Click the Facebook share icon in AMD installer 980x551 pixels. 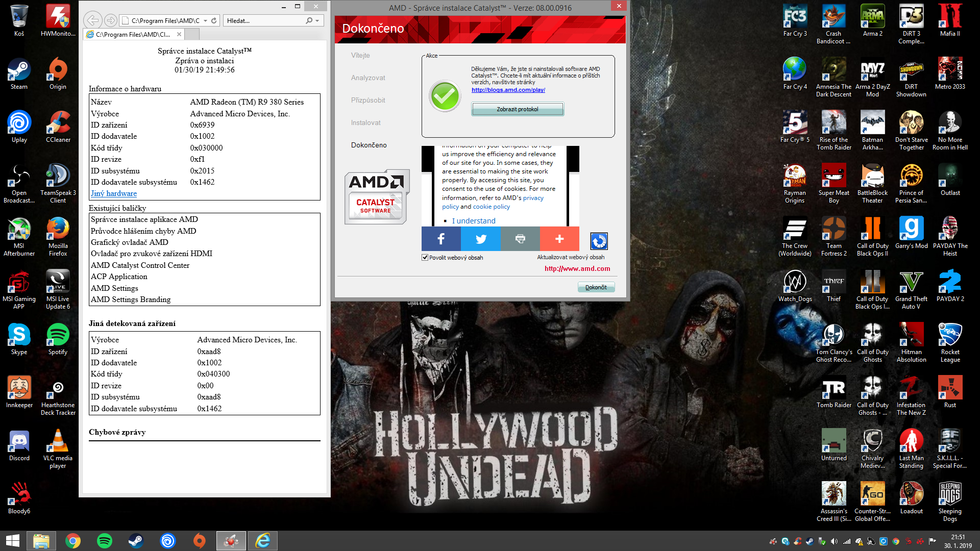[x=441, y=239]
